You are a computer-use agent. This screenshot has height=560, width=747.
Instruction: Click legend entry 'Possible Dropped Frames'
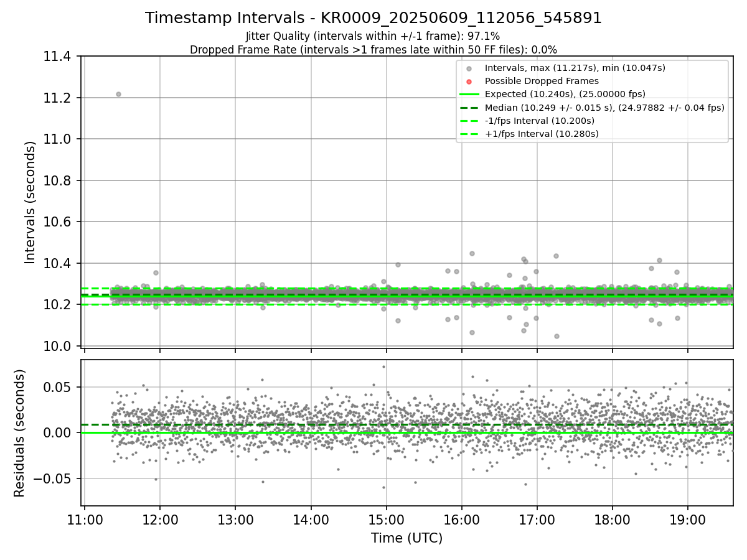pyautogui.click(x=542, y=81)
